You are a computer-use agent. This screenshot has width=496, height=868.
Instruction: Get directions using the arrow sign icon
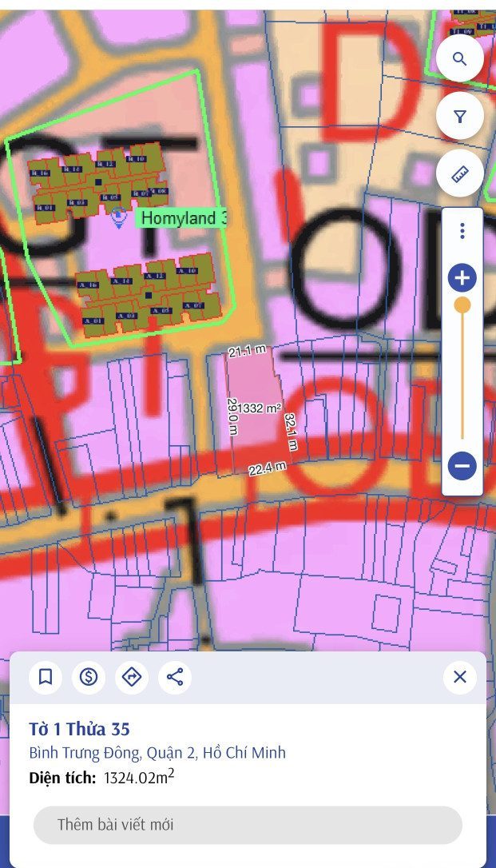coord(132,677)
